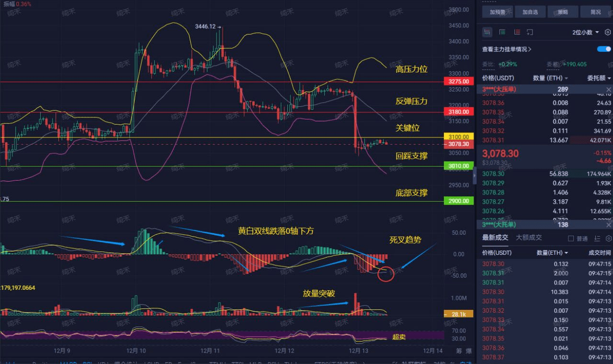This screenshot has width=613, height=364.
Task: Click the 12月 13 date on time axis
Action: (x=359, y=350)
